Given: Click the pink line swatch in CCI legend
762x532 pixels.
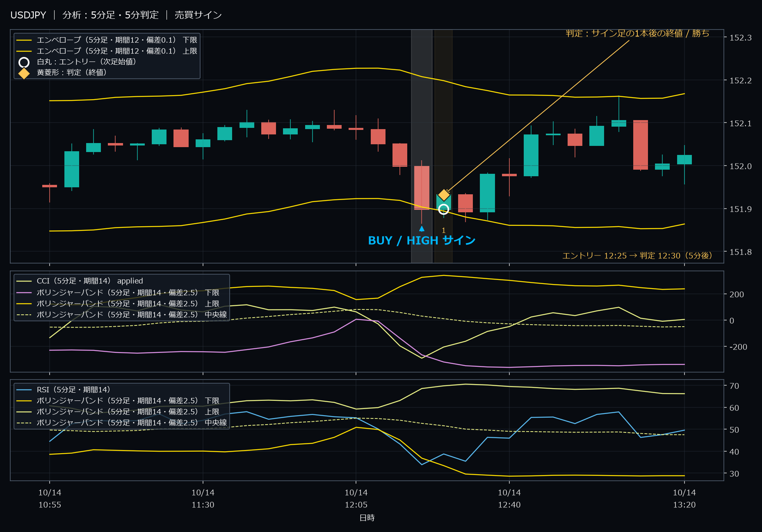Looking at the screenshot, I should click(24, 293).
